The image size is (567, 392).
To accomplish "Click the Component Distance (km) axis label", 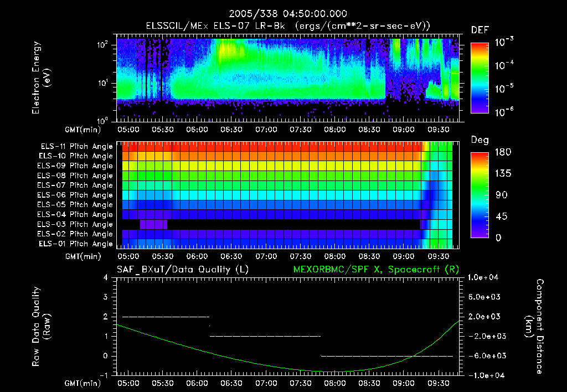I will (534, 327).
